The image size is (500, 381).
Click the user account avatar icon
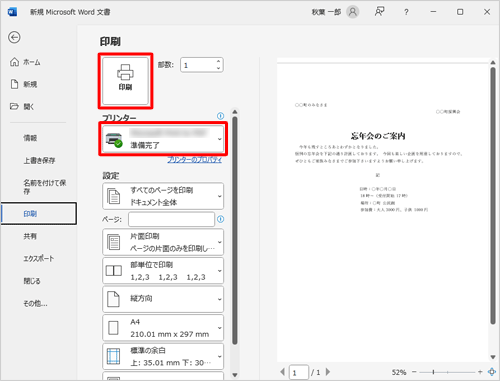[353, 12]
